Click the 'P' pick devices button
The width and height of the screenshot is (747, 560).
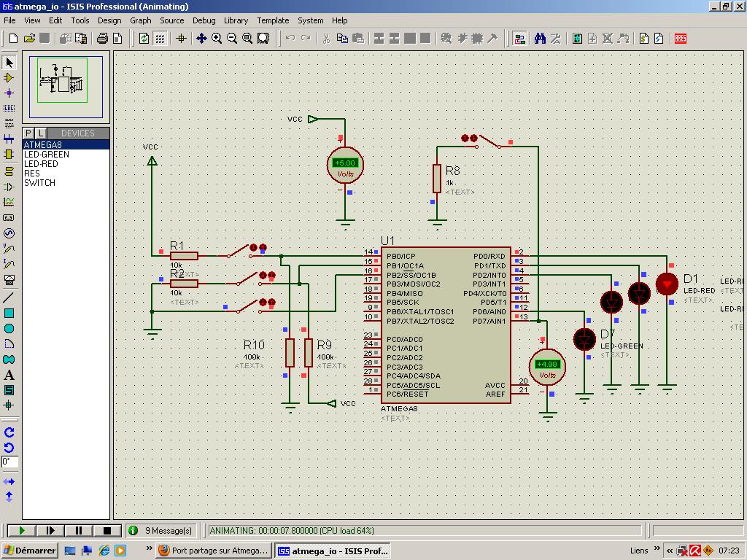28,133
